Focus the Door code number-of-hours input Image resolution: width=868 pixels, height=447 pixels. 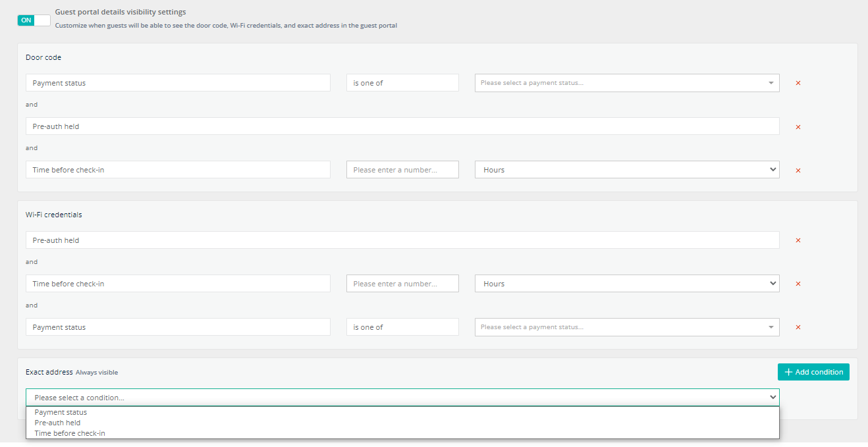[x=402, y=170]
